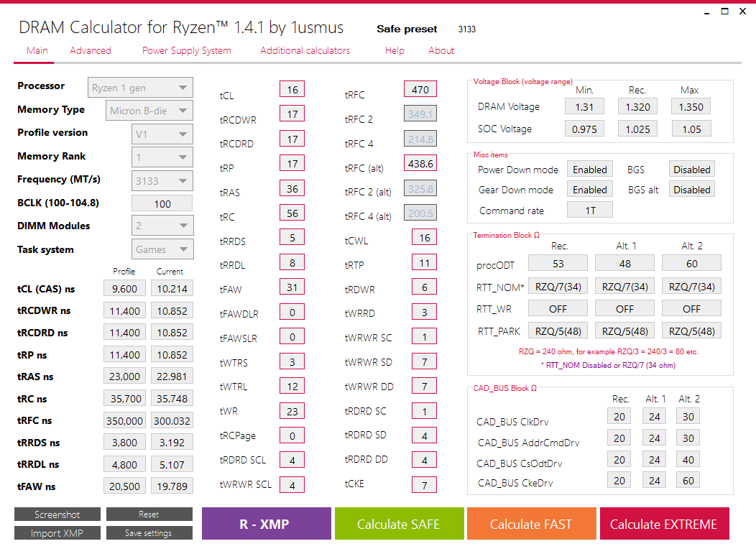
Task: Open the Task system Games dropdown
Action: pos(162,249)
